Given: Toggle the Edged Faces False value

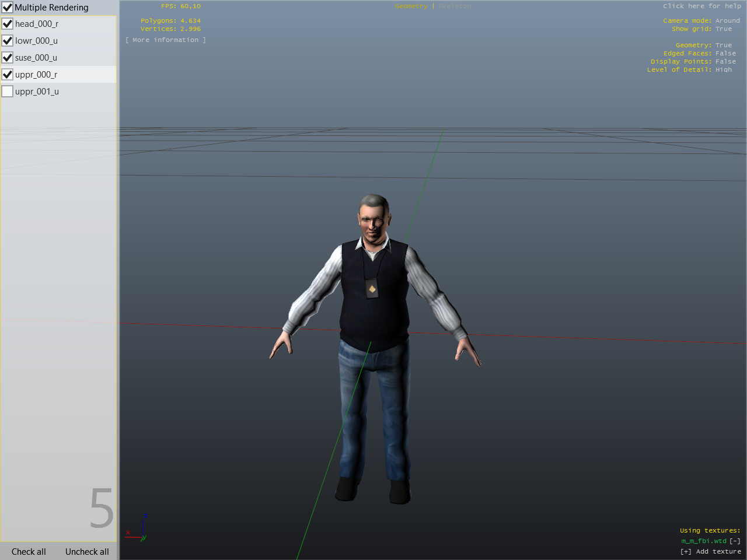Looking at the screenshot, I should 725,54.
